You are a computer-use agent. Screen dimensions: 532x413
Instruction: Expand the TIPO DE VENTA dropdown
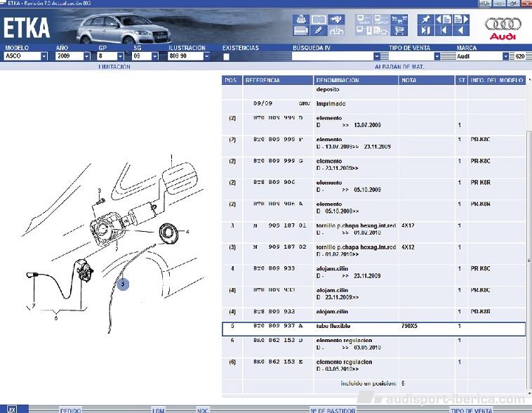pos(437,56)
